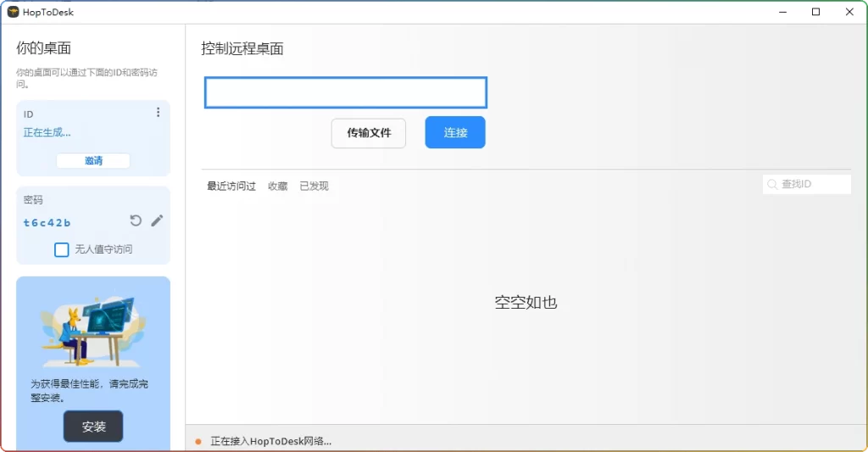Click the 空空如也 placeholder text
Image resolution: width=868 pixels, height=452 pixels.
point(526,302)
